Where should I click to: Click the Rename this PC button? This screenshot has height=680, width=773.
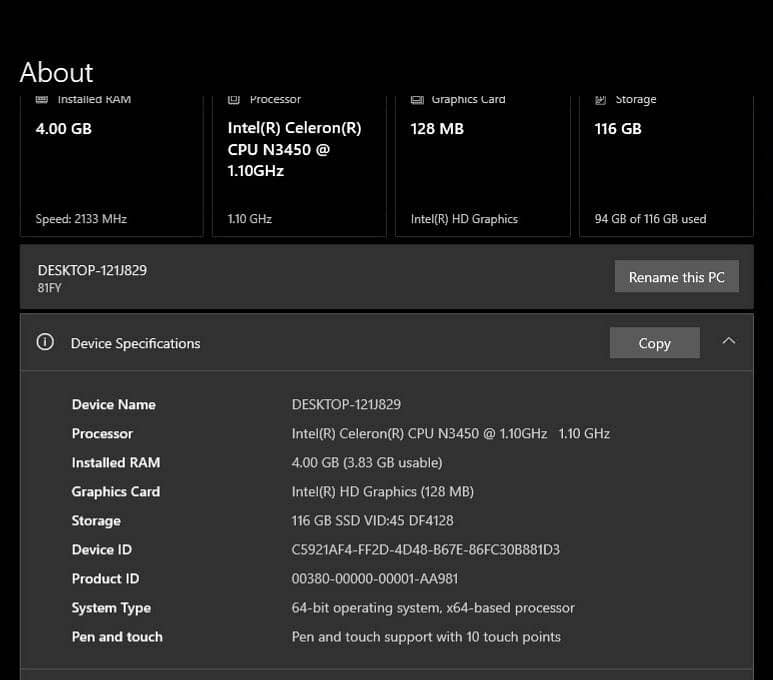pyautogui.click(x=676, y=277)
